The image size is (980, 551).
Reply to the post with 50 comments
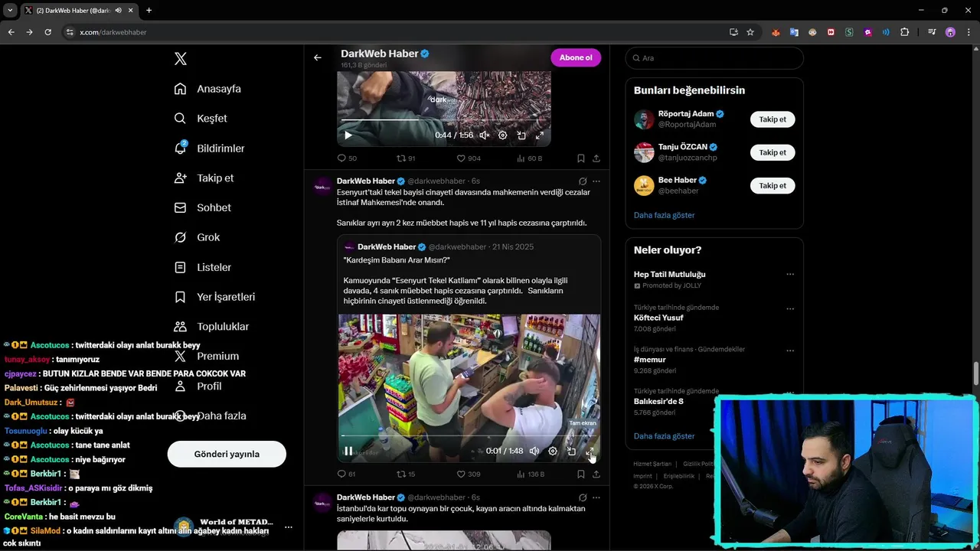point(347,158)
